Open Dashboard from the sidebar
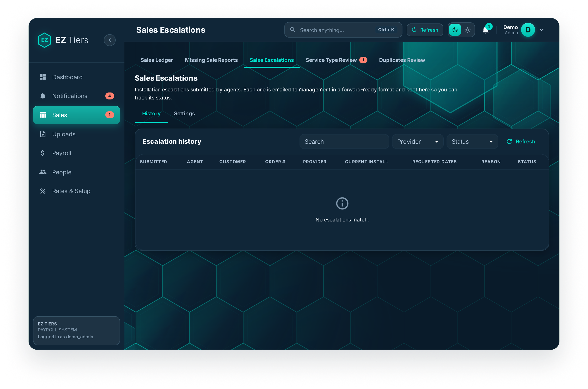Screen dimensions: 588x389 coord(76,77)
